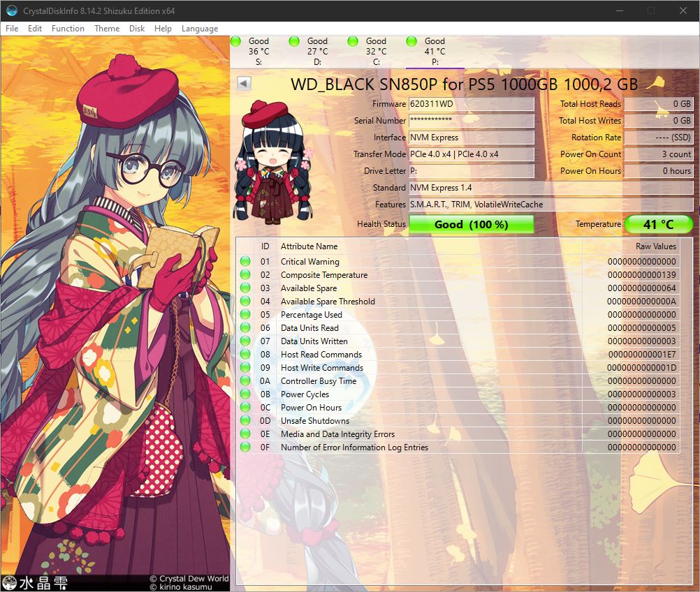Click status icon of Critical Warning row
700x592 pixels.
(x=245, y=261)
